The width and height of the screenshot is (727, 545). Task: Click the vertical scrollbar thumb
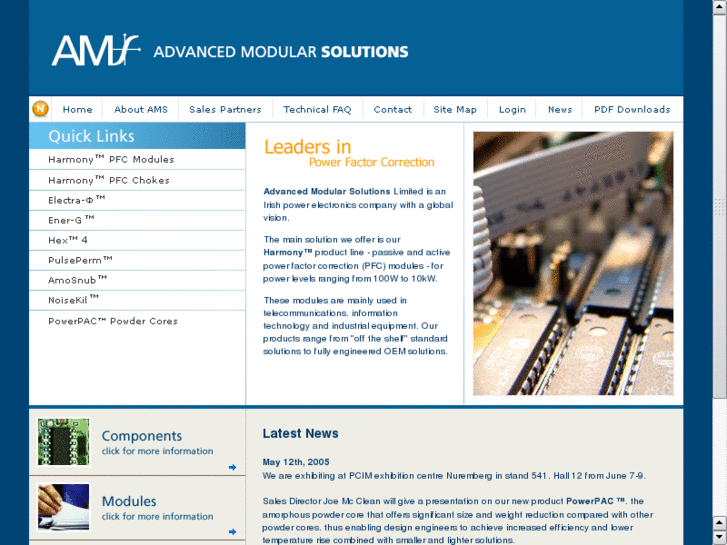pos(720,205)
